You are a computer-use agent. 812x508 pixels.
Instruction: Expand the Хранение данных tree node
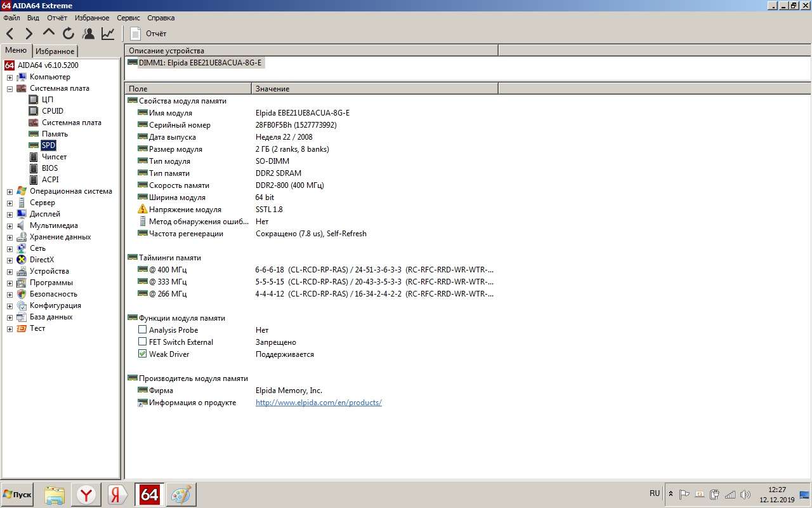click(x=10, y=237)
